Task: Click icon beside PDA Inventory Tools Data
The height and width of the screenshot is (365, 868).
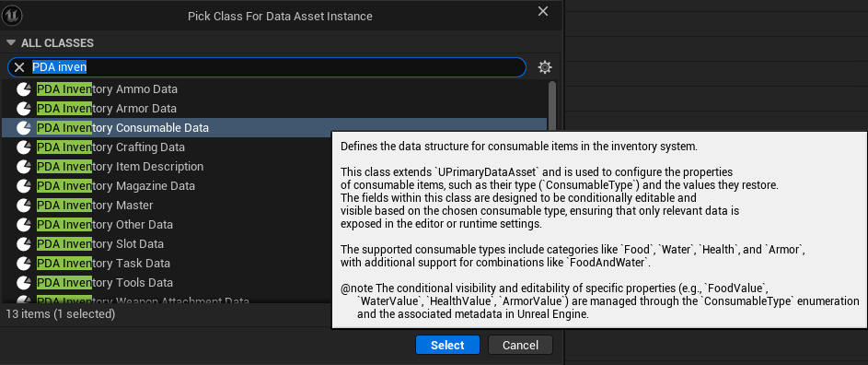Action: 24,283
